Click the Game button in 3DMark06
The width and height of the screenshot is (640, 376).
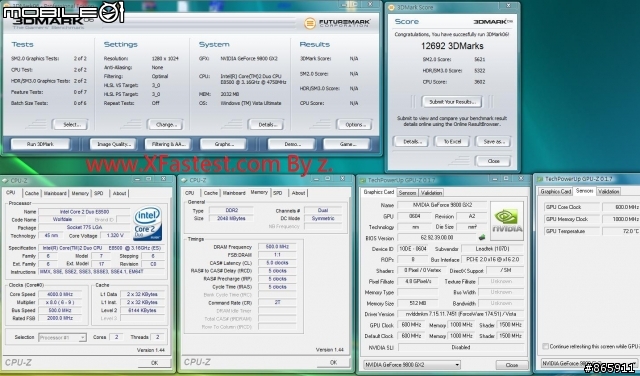coord(347,144)
